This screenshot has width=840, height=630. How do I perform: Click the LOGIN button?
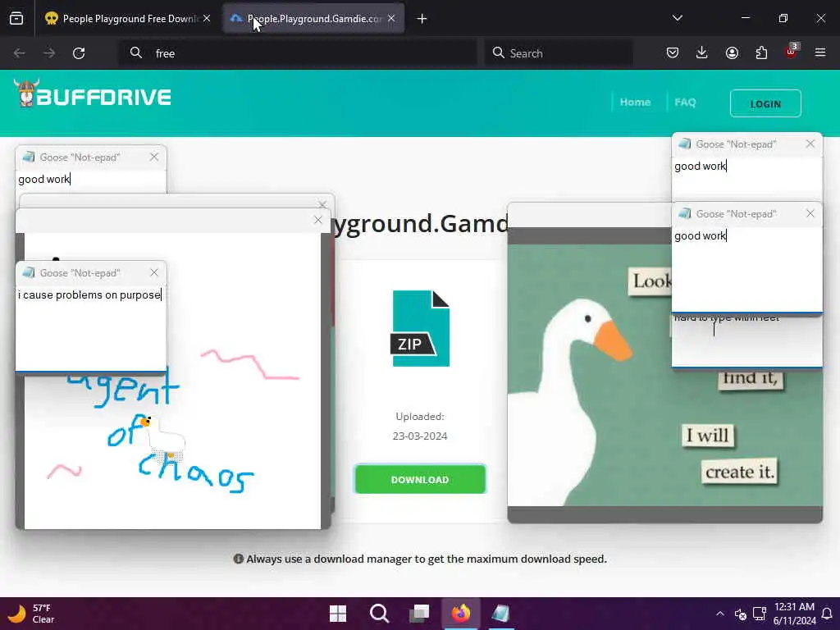pos(765,103)
